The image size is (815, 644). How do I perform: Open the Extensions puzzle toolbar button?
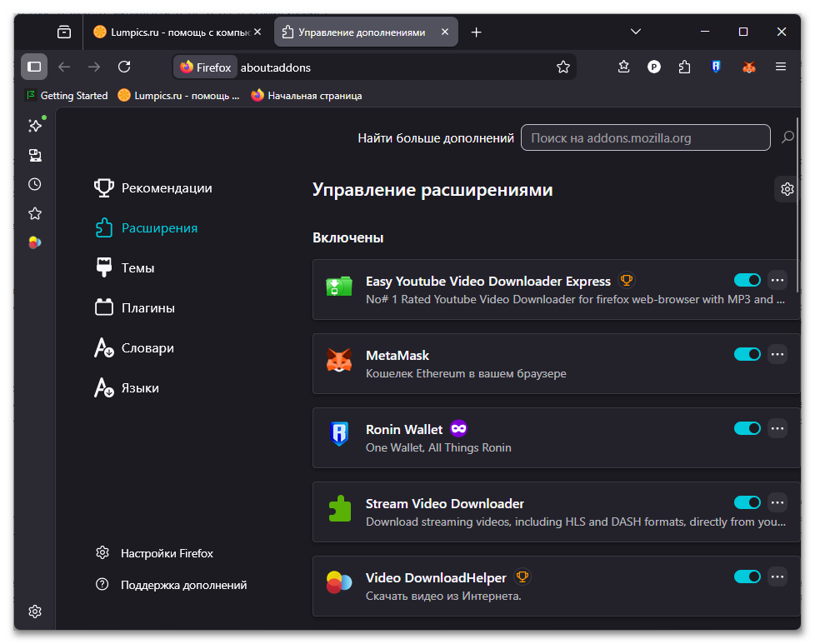tap(684, 67)
